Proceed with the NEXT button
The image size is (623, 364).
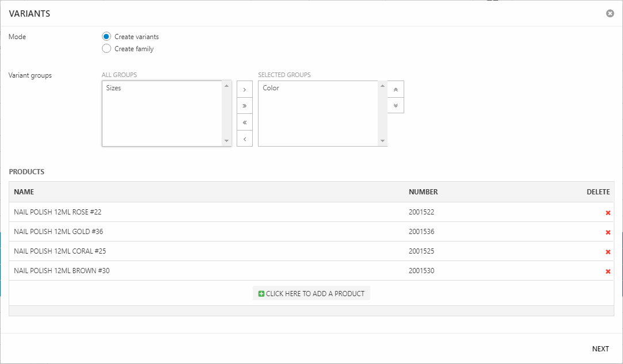click(600, 349)
